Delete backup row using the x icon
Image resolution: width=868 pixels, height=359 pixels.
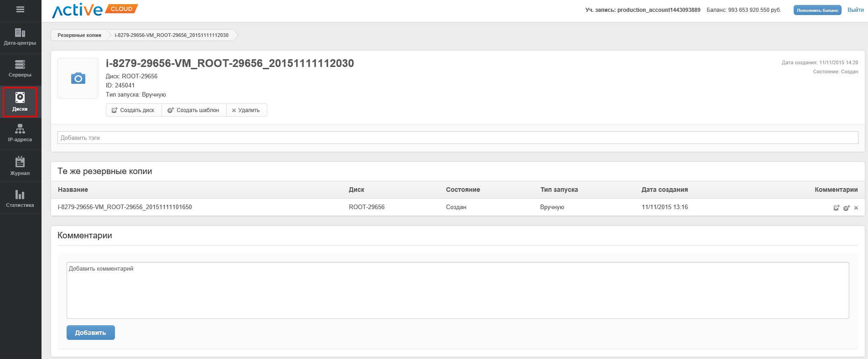tap(856, 208)
